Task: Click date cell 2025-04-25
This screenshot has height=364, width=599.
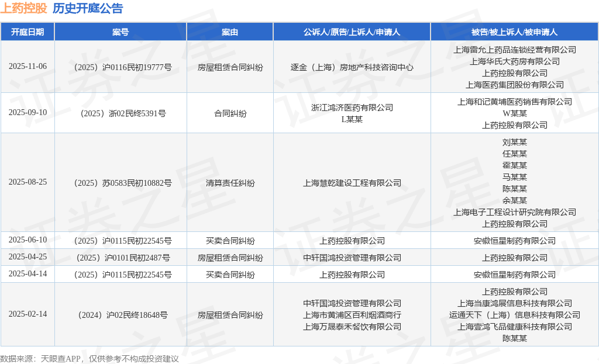Action: click(x=27, y=256)
